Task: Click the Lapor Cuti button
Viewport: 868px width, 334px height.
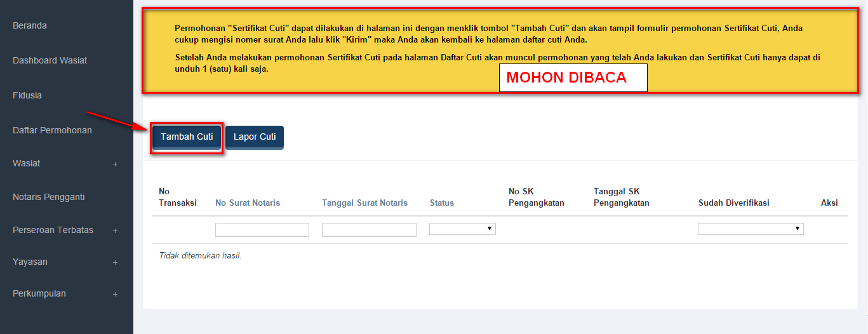Action: pos(254,137)
